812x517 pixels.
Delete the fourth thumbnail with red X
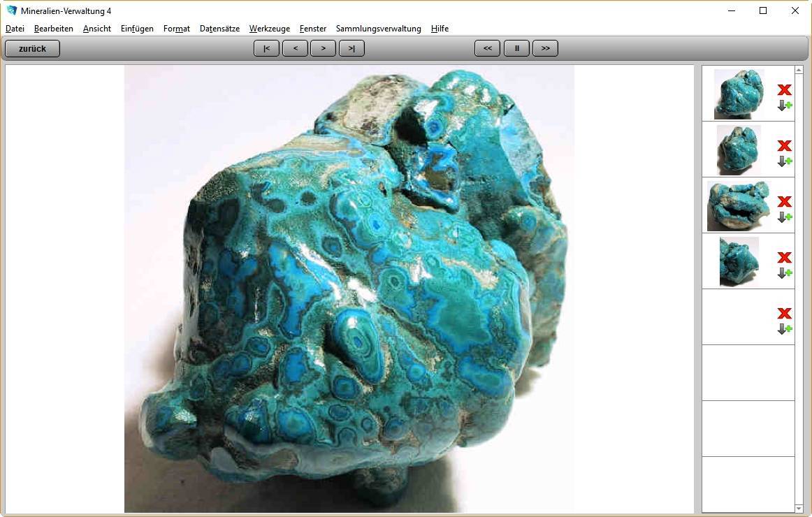click(784, 257)
